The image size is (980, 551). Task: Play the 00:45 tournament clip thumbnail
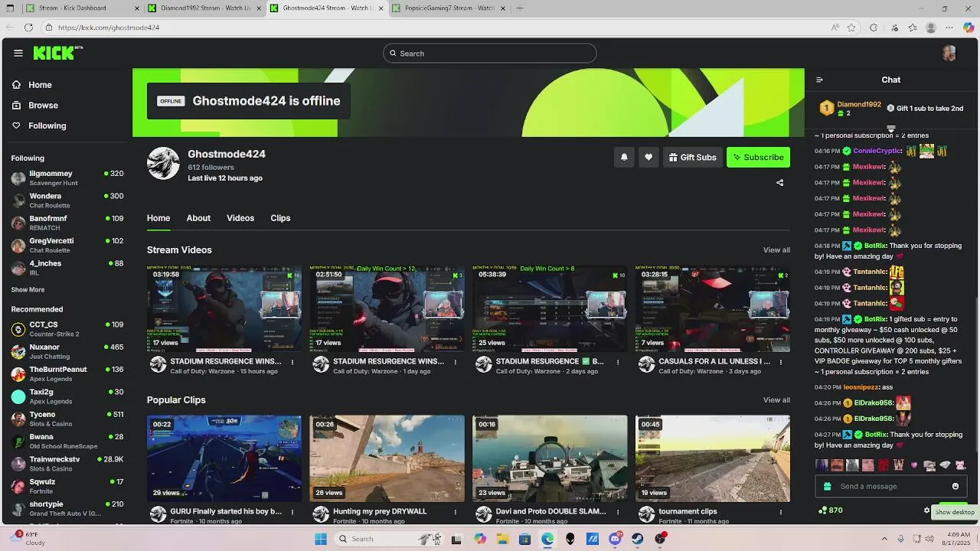(x=713, y=458)
